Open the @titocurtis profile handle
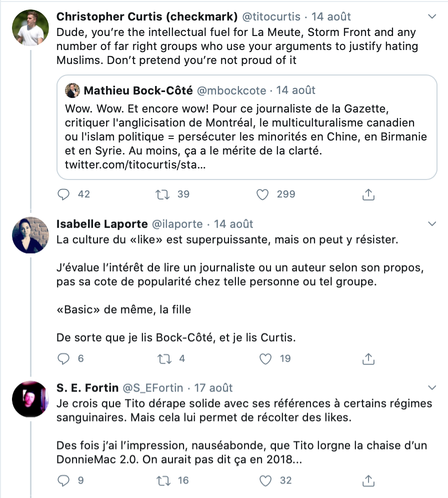This screenshot has width=448, height=498. pos(271,16)
